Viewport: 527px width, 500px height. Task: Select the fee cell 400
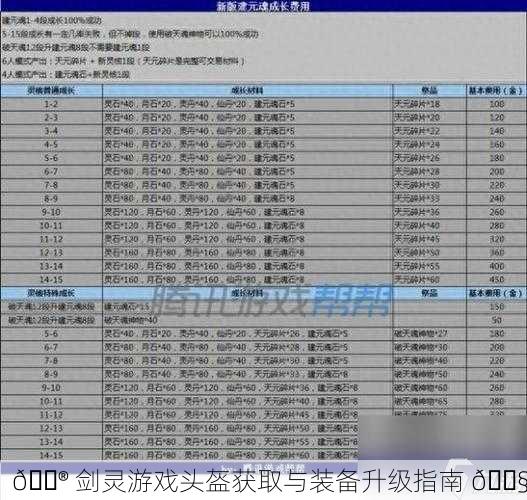pyautogui.click(x=497, y=266)
